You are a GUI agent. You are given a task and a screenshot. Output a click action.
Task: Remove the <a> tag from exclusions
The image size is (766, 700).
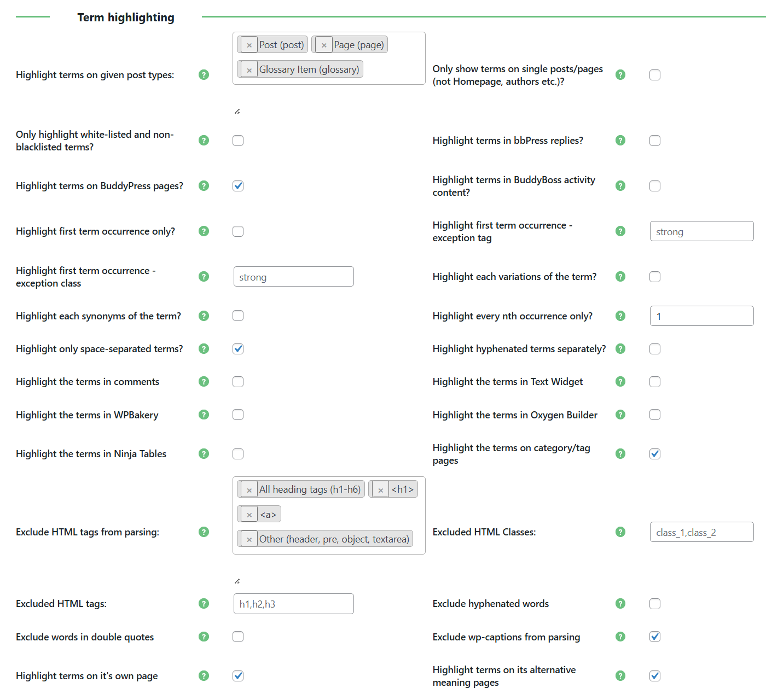pyautogui.click(x=249, y=514)
